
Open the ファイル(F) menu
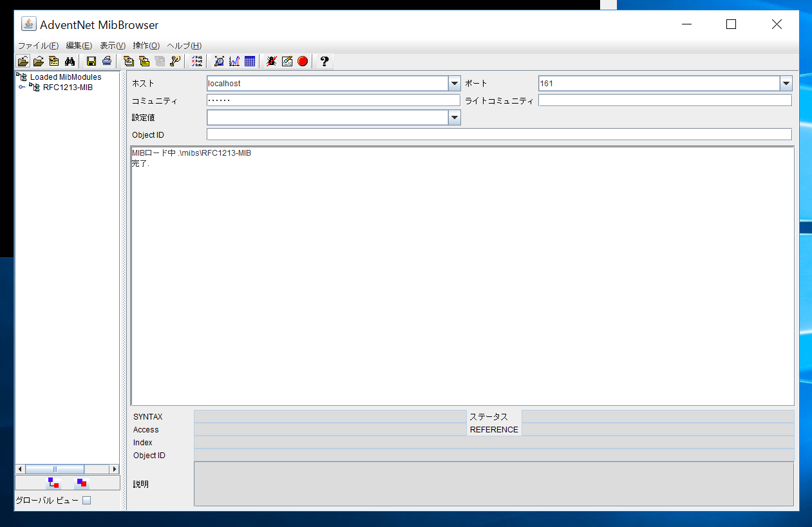pyautogui.click(x=38, y=46)
